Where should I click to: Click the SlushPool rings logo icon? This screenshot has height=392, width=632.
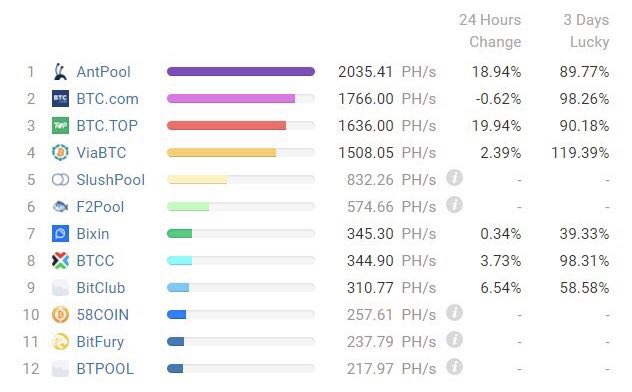60,180
